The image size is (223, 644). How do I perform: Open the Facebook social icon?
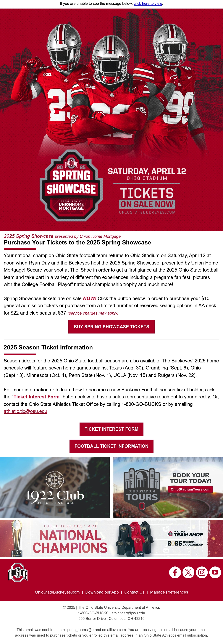click(x=175, y=572)
